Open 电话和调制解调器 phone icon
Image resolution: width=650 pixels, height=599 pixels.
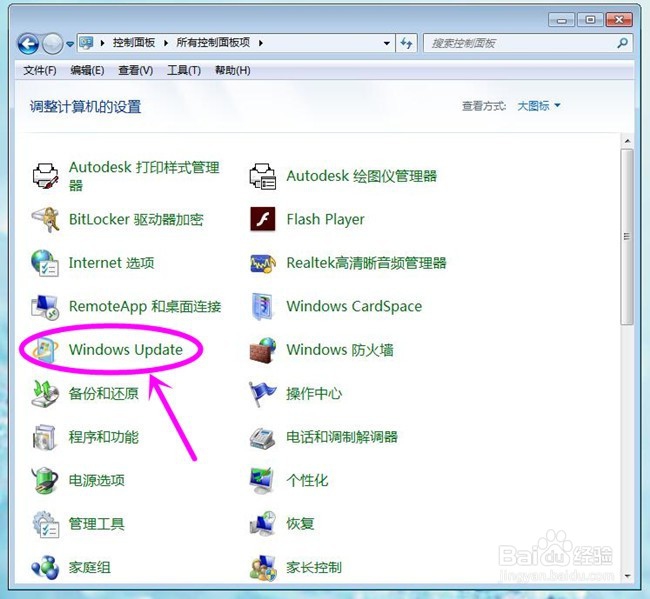(x=262, y=438)
